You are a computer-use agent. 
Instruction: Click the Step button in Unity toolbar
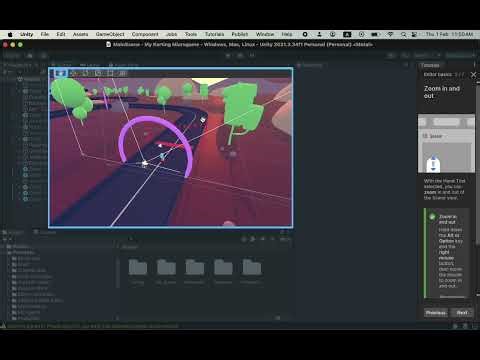click(252, 55)
